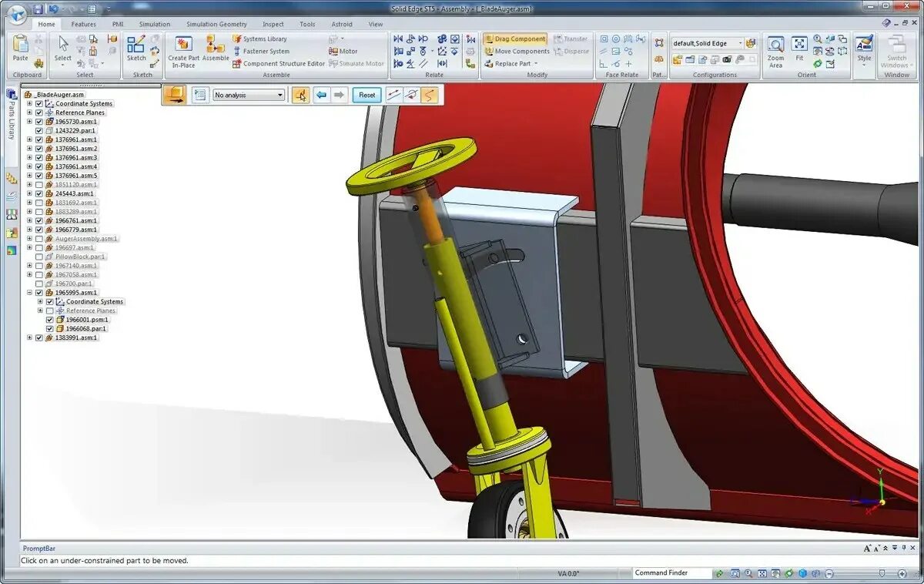Viewport: 924px width, 584px height.
Task: Open the No analysis dropdown
Action: click(x=282, y=95)
